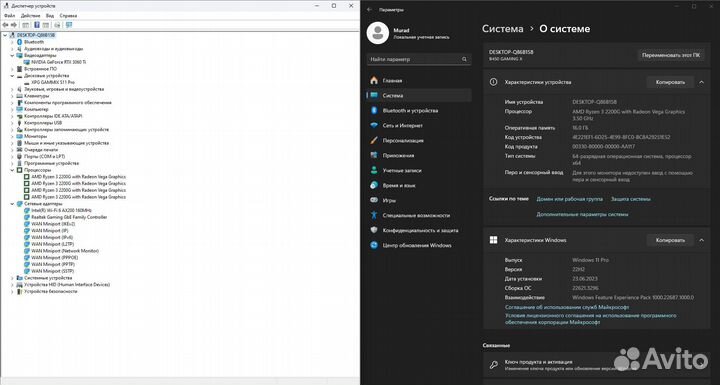Click the Приложения sidebar icon

click(374, 155)
